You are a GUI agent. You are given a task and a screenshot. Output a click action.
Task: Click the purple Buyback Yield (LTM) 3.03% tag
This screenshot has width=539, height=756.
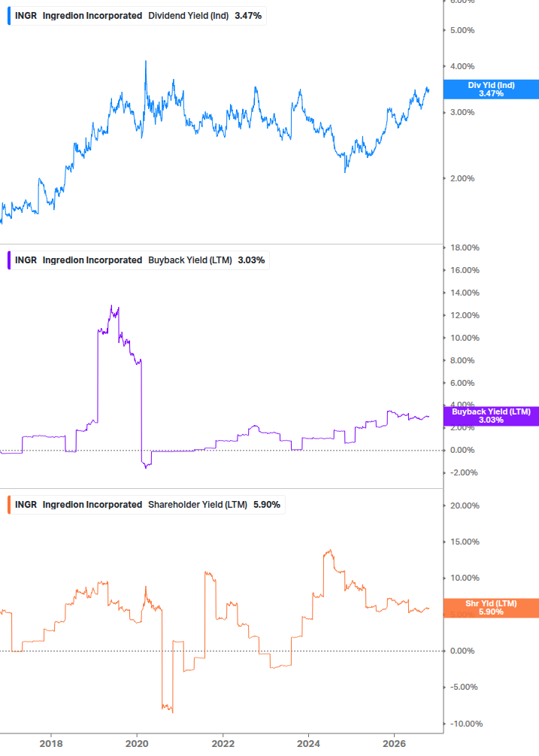coord(491,415)
